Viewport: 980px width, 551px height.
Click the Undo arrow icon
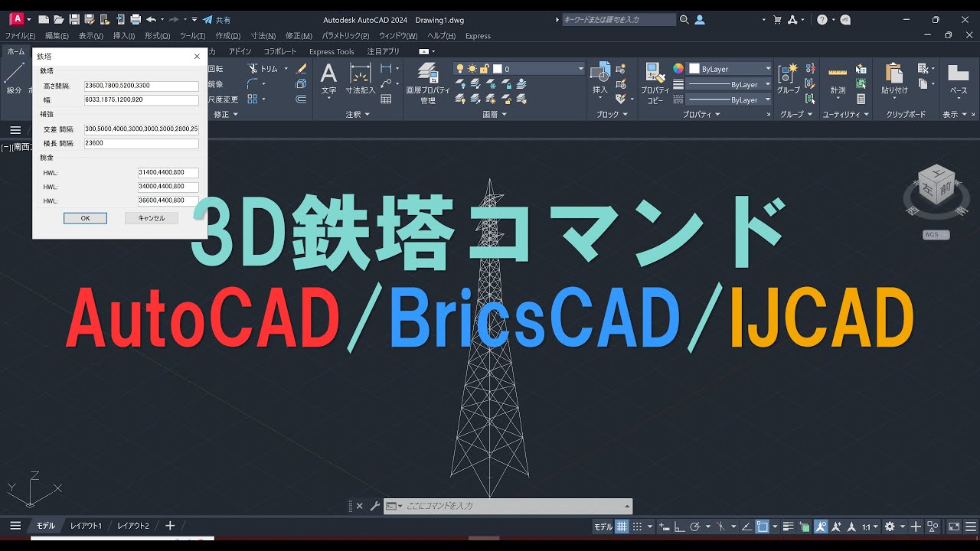coord(151,20)
